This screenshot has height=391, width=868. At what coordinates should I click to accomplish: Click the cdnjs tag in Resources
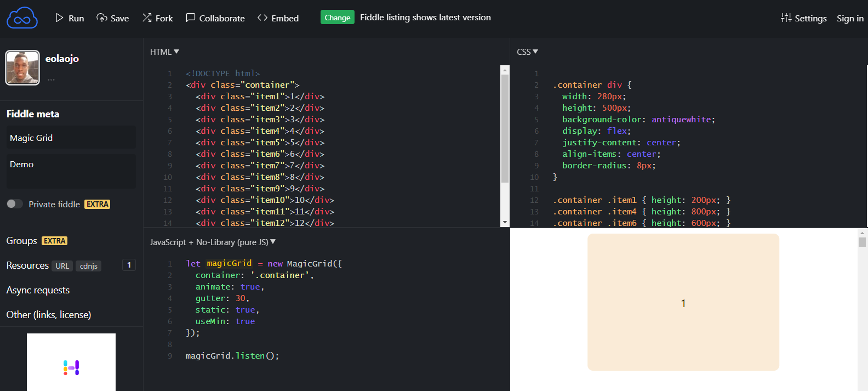tap(89, 266)
